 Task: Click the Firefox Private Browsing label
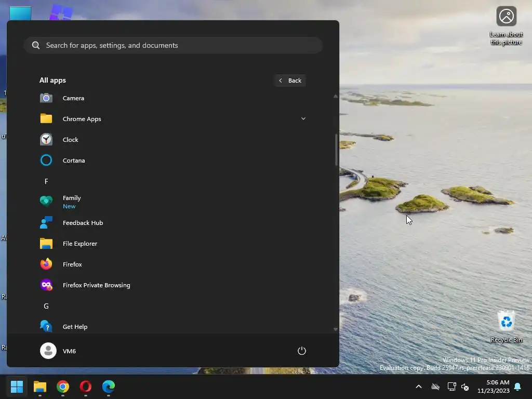pos(96,285)
